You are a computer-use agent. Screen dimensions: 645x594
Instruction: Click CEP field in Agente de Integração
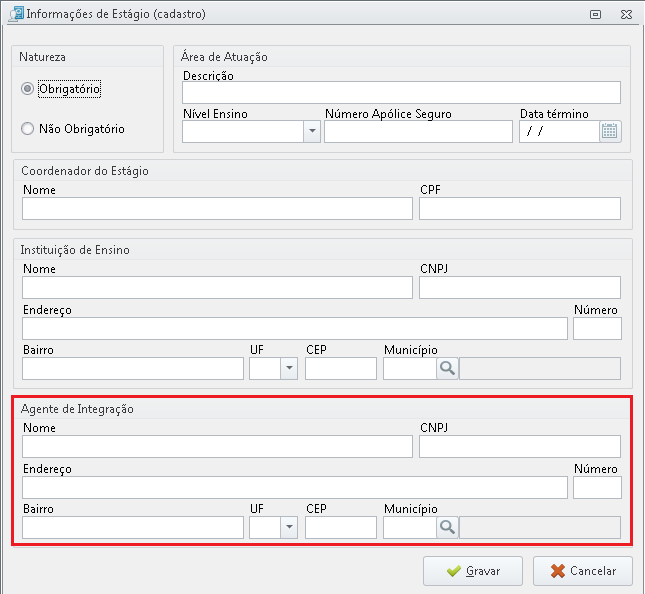point(341,527)
